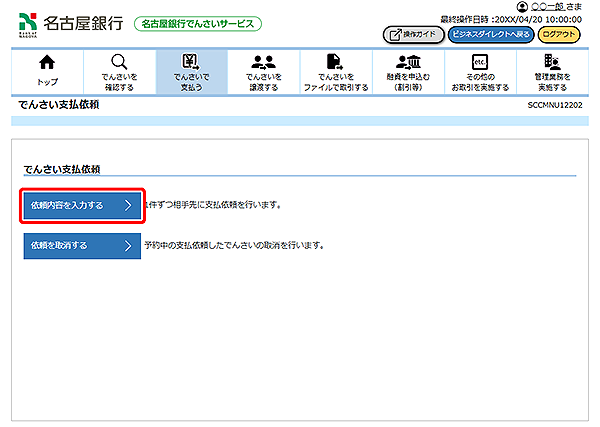600x427 pixels.
Task: Open でんさいを譲渡する people icon
Action: (263, 63)
